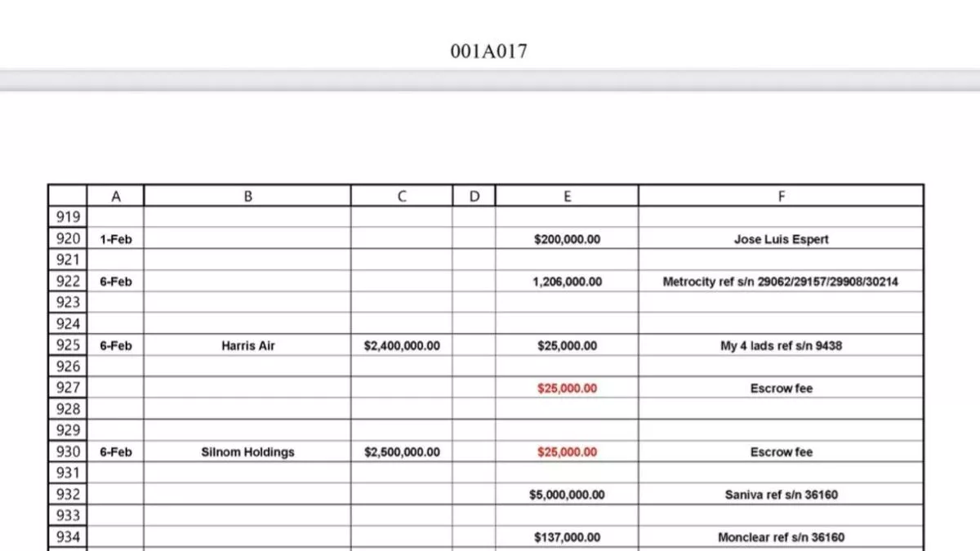Select row header 929
The image size is (980, 551).
point(68,430)
